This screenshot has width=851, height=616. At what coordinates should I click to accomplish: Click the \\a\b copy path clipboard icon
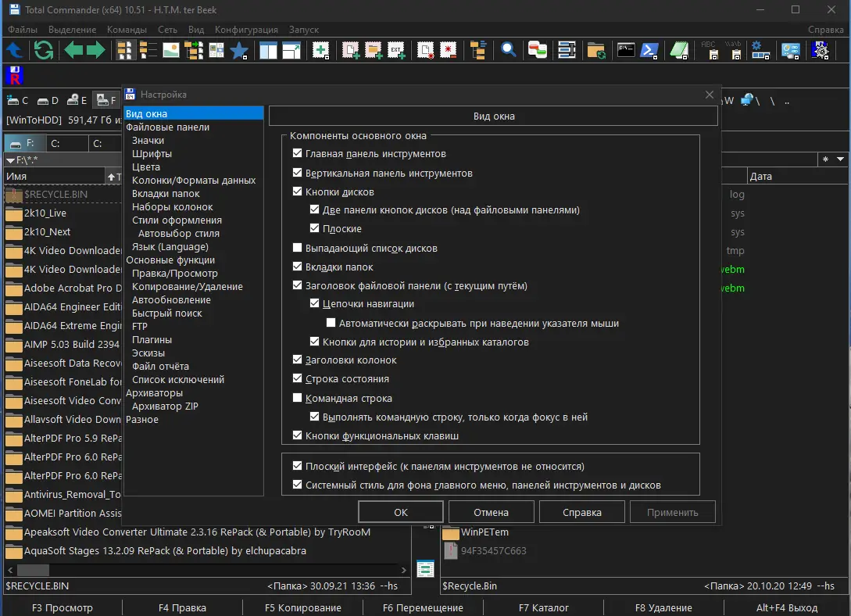click(x=733, y=51)
